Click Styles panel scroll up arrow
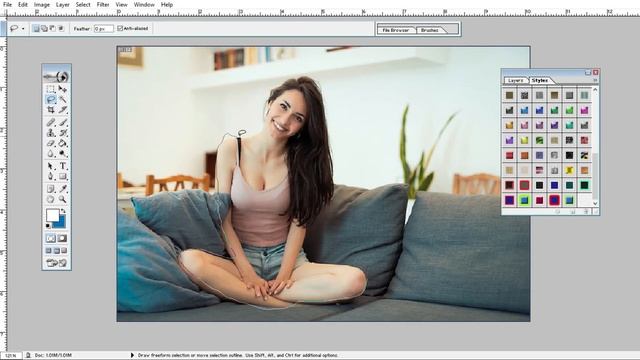Screen dimensions: 640x360 click(x=595, y=89)
